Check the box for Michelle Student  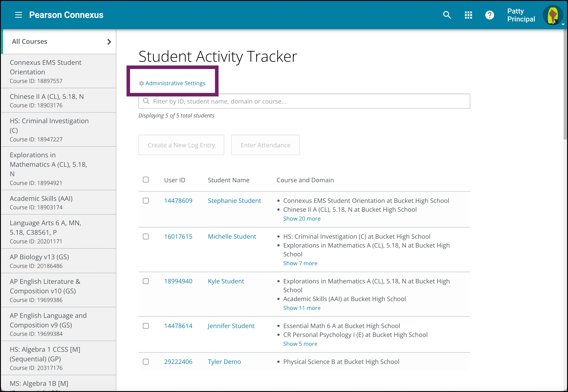pos(146,236)
